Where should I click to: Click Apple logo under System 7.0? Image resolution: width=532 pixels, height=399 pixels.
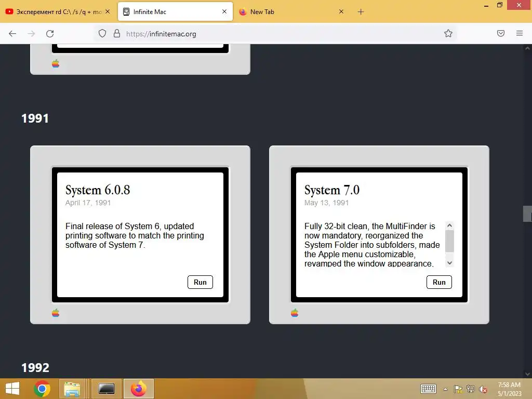click(295, 313)
